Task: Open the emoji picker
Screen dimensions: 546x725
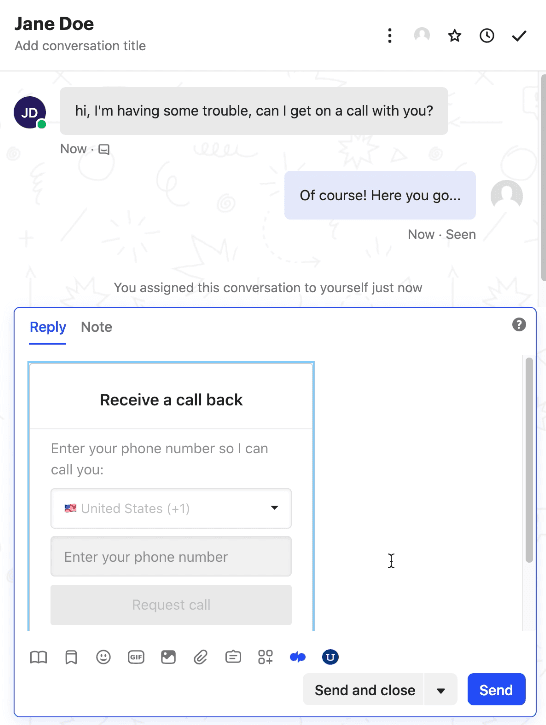Action: coord(103,657)
